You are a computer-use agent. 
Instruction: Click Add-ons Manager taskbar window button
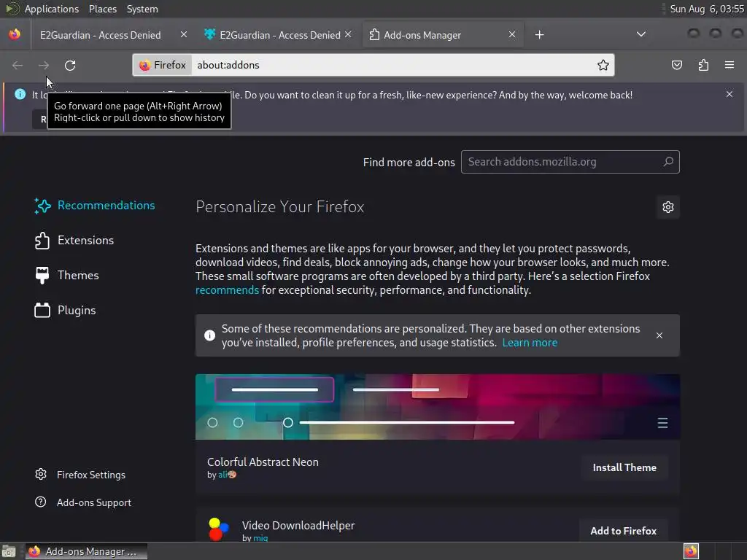[86, 551]
